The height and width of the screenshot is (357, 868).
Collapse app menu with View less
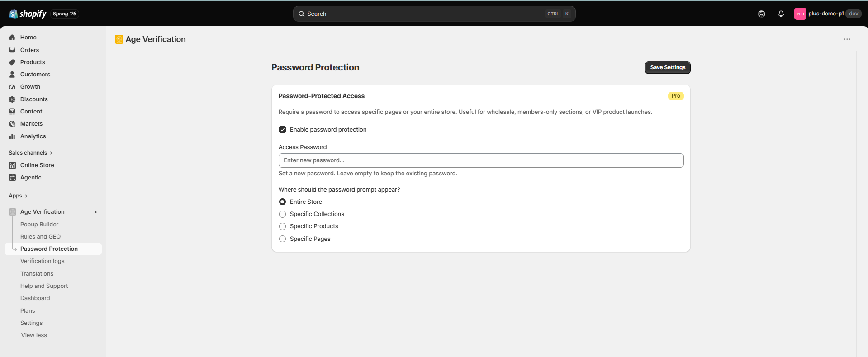pos(34,335)
